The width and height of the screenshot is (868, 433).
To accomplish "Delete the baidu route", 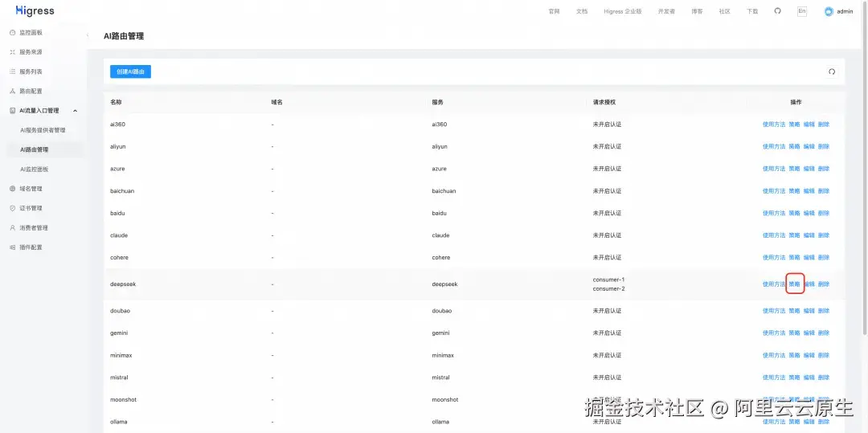I will click(x=824, y=213).
